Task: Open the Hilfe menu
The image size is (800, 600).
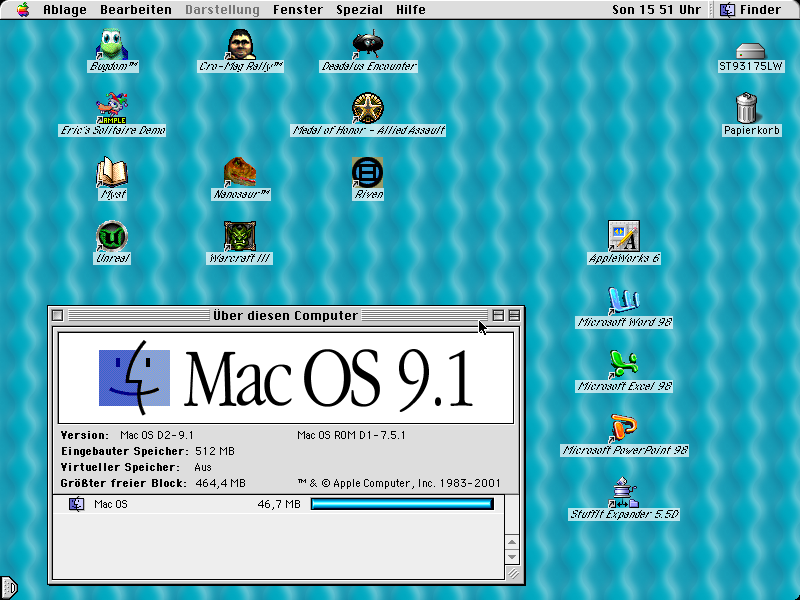Action: pos(411,10)
